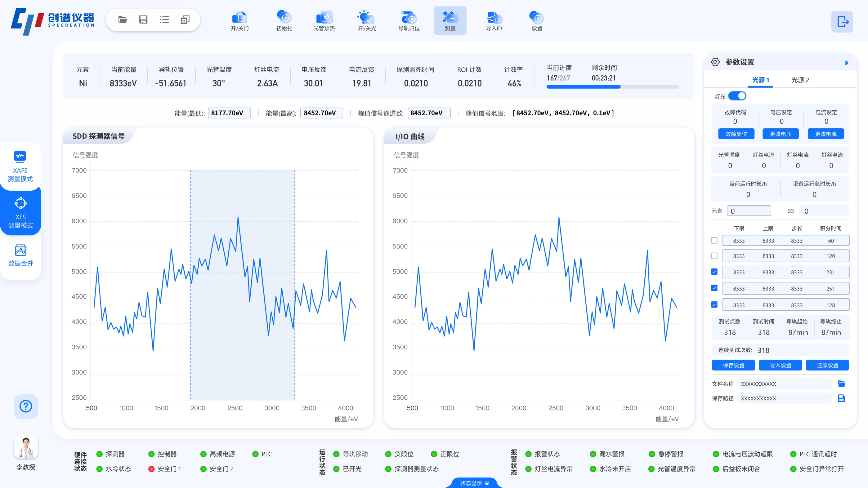
Task: Turn off the 灯光 toggle switch
Action: pos(737,96)
